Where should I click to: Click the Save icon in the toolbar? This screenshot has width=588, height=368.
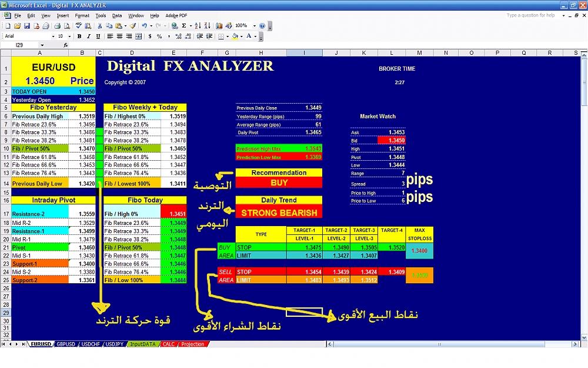[27, 26]
